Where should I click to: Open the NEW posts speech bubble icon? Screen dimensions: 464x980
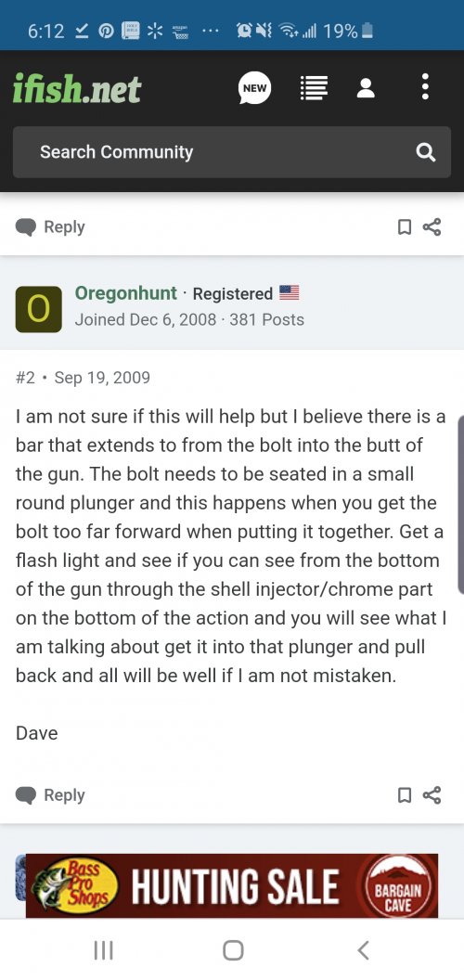pos(254,87)
